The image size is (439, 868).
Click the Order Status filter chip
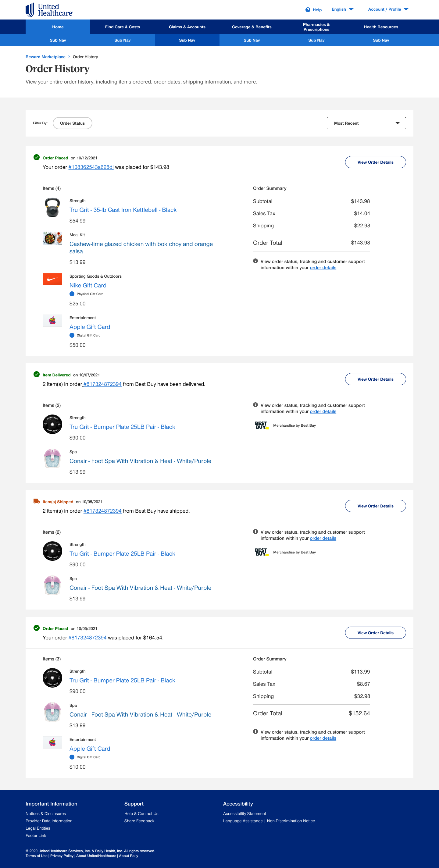pyautogui.click(x=73, y=123)
